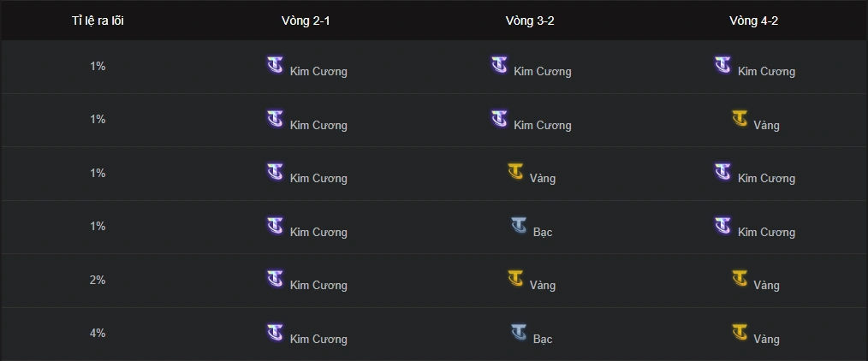Click the gold icon under Vòng 4-2 in 2% row
Image resolution: width=868 pixels, height=361 pixels.
click(x=740, y=278)
